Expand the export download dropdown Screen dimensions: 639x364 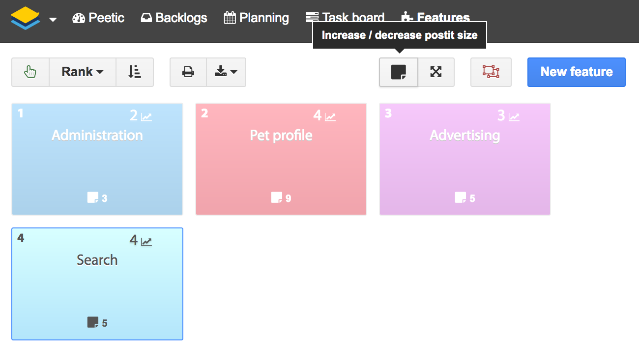pos(226,72)
